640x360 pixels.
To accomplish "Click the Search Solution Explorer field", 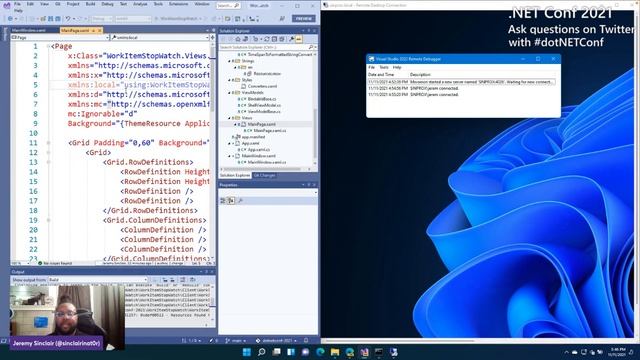I will [x=267, y=47].
